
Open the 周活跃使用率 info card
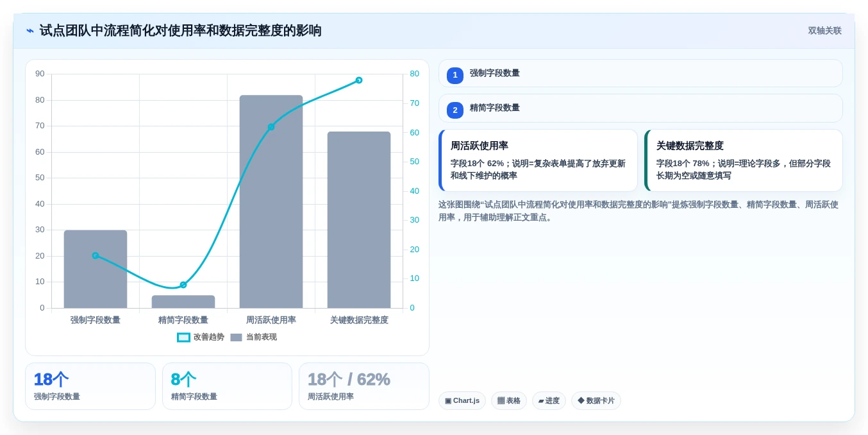click(x=538, y=160)
